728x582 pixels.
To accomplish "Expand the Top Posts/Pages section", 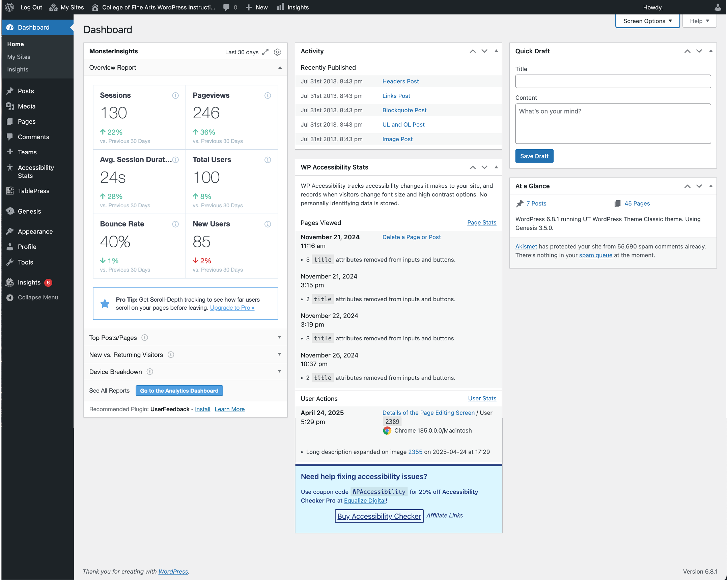I will pyautogui.click(x=279, y=337).
